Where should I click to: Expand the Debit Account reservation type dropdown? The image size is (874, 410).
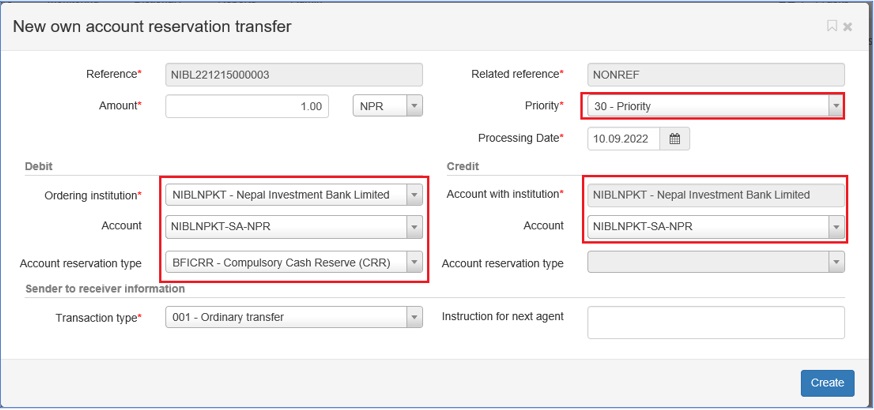tap(414, 262)
